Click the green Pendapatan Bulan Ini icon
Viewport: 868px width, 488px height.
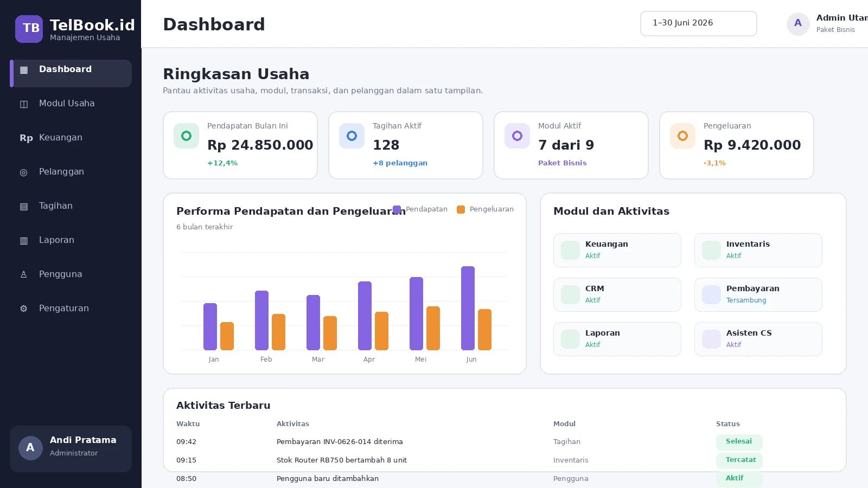coord(186,136)
